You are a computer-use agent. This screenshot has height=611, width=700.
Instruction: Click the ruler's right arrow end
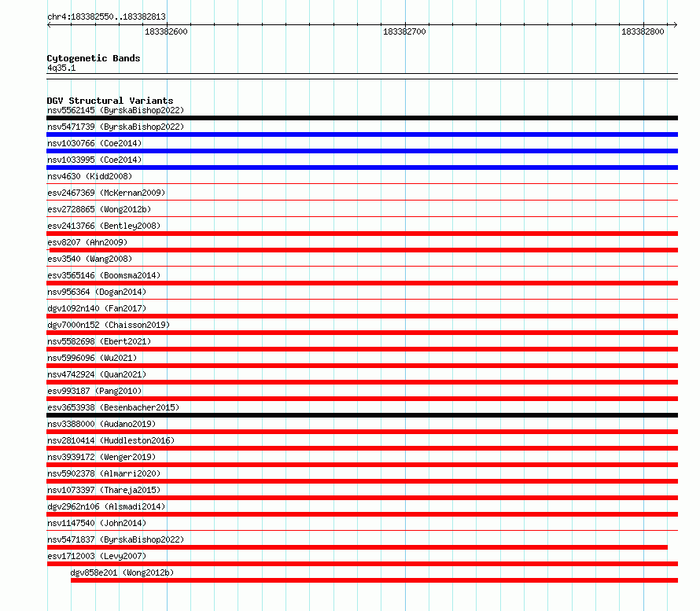(x=676, y=24)
